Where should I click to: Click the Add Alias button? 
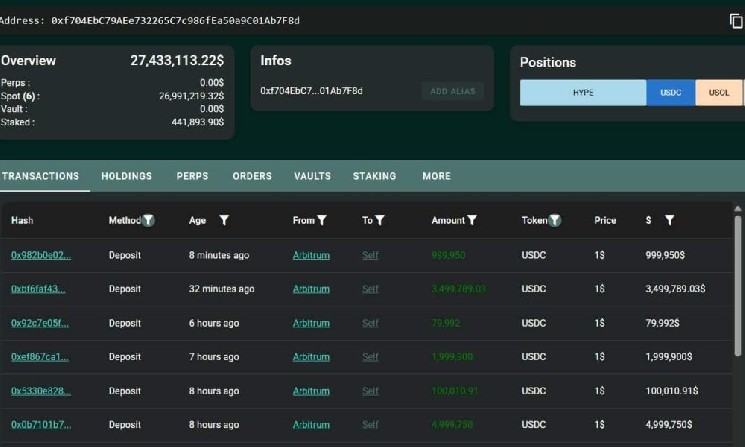click(x=453, y=91)
